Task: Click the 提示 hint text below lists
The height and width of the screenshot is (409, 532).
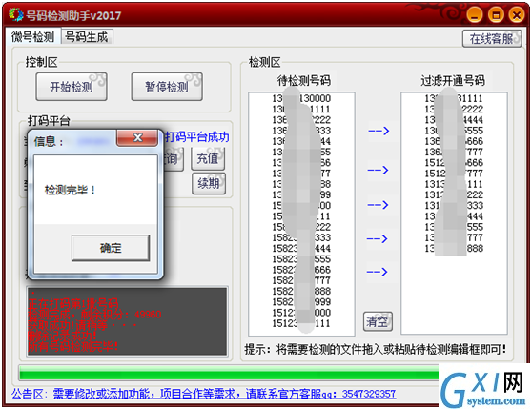Action: click(x=376, y=349)
